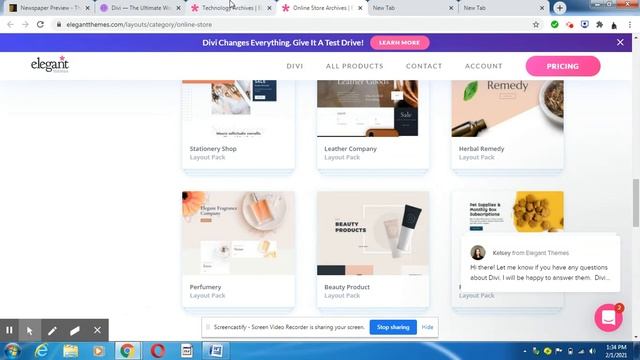Switch to Chrome in the taskbar
The width and height of the screenshot is (640, 360).
[x=127, y=351]
